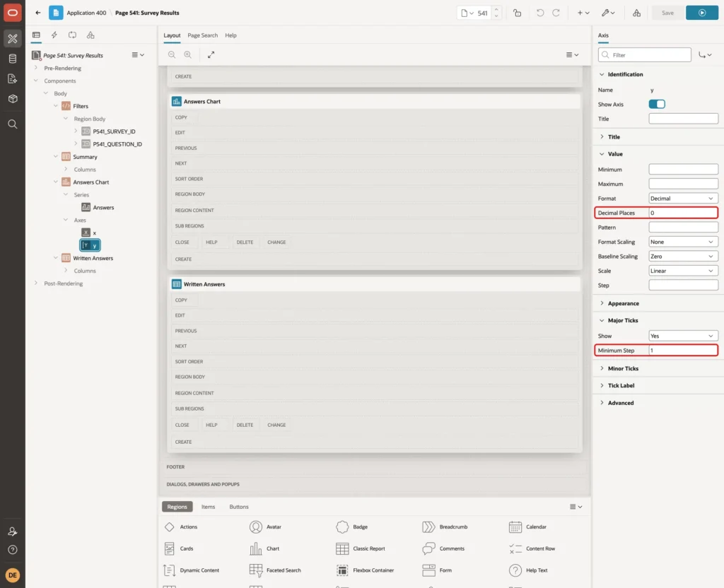
Task: Redo the last change
Action: point(556,13)
